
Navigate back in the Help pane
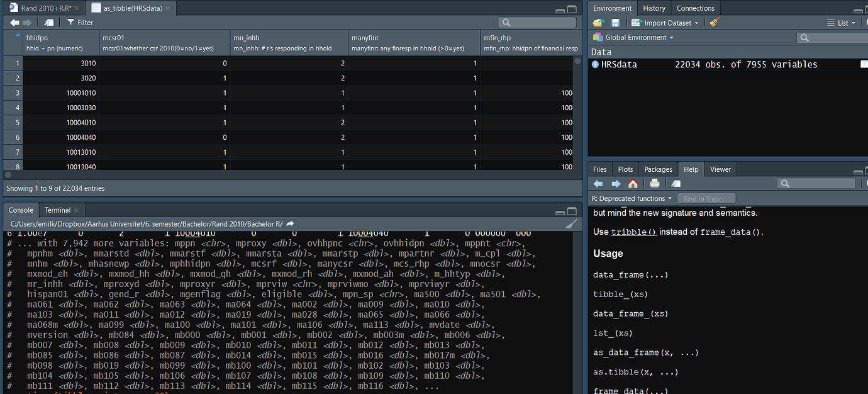(597, 183)
